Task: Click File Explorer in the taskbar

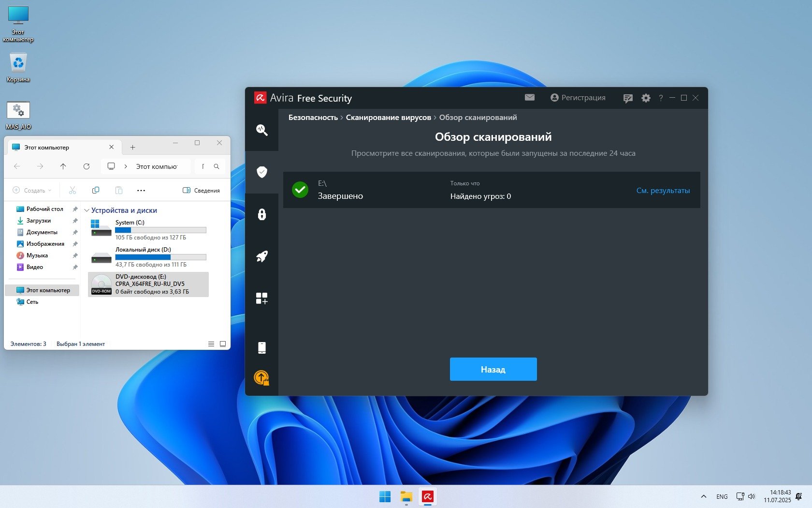Action: (406, 496)
